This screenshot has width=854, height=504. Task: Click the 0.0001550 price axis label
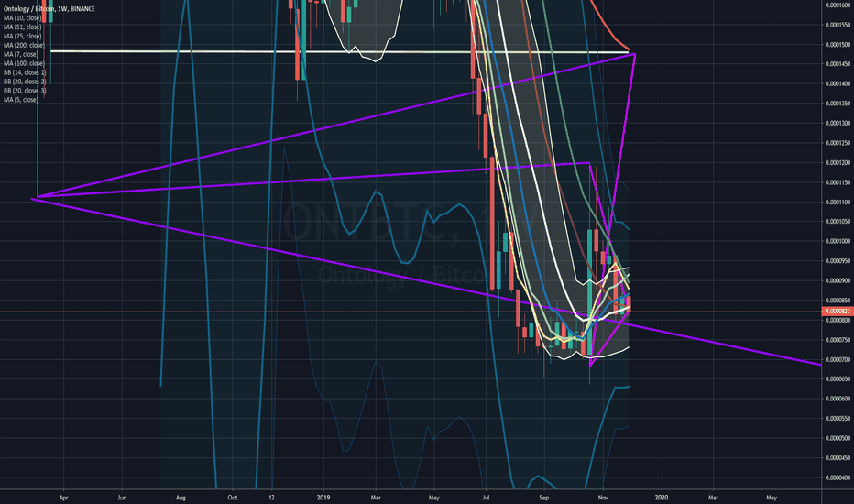click(x=838, y=25)
